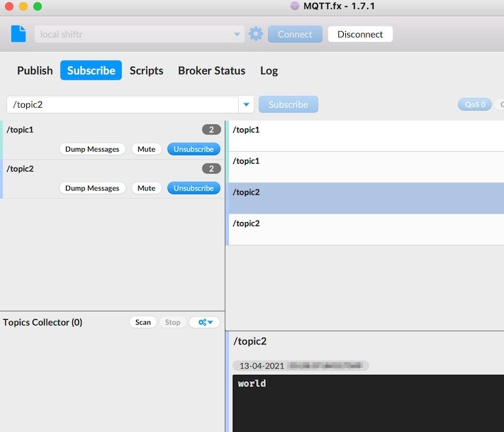The height and width of the screenshot is (432, 504).
Task: Go to Broker Status tab
Action: (212, 70)
